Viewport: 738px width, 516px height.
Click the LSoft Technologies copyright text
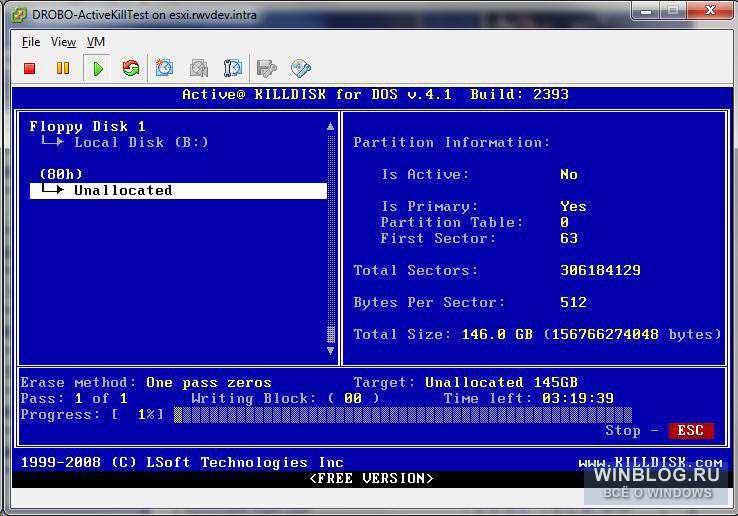(182, 462)
